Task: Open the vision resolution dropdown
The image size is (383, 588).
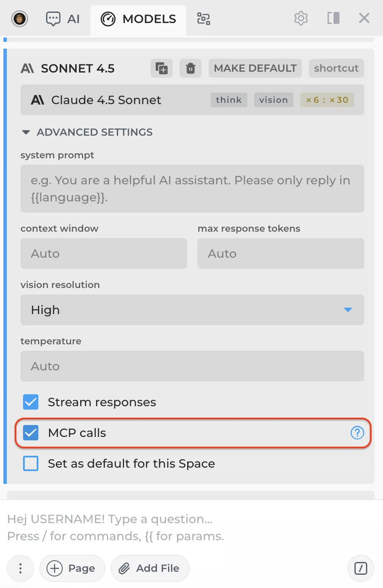Action: coord(192,310)
